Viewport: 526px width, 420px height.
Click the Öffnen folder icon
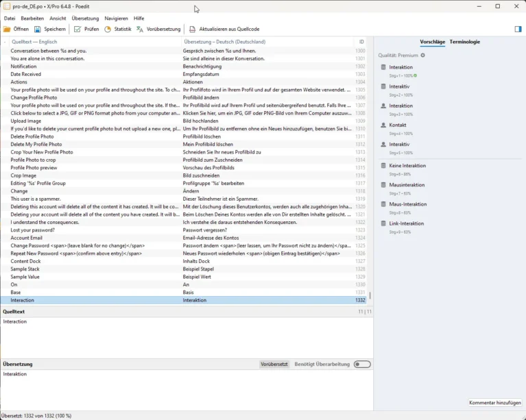pos(7,29)
